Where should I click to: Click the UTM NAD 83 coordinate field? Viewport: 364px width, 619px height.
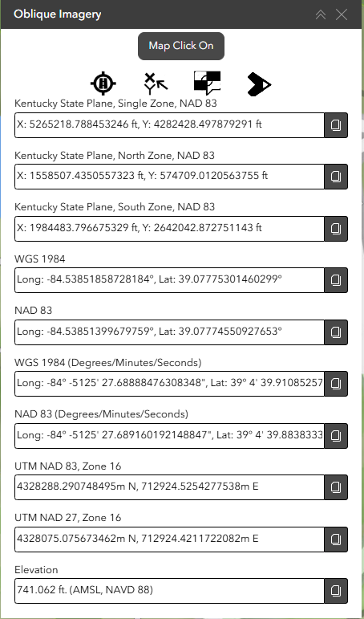[170, 487]
